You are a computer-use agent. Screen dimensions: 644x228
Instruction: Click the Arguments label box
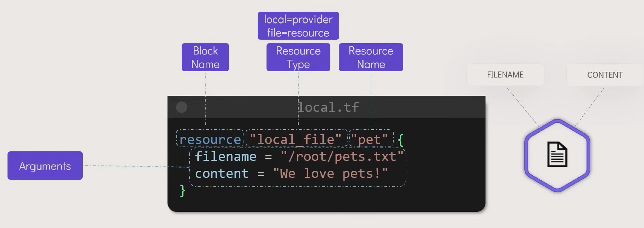coord(45,165)
